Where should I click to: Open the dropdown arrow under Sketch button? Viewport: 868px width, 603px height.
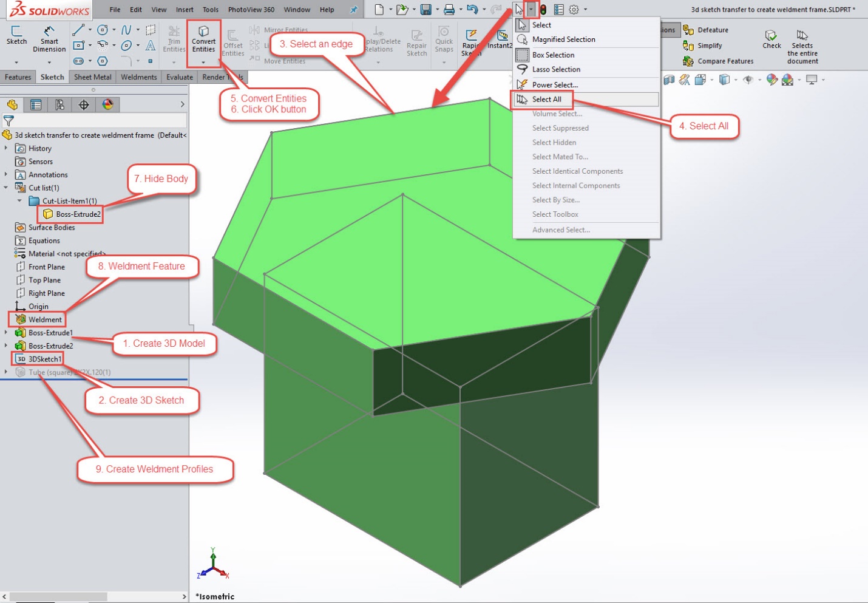(x=16, y=62)
